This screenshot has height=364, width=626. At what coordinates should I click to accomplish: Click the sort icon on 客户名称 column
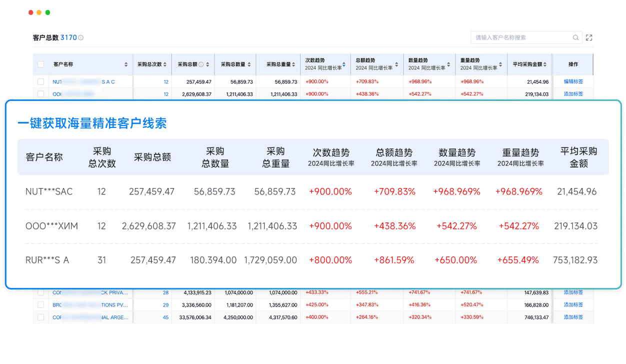coord(126,64)
